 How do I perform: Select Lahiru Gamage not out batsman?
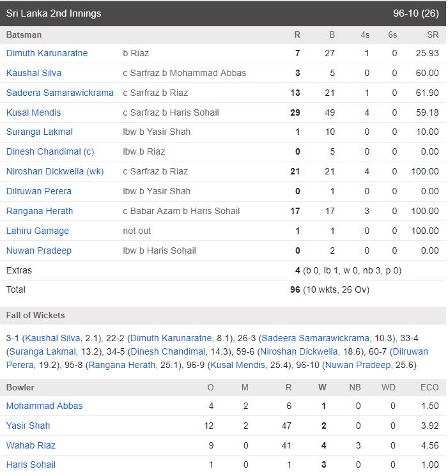37,231
